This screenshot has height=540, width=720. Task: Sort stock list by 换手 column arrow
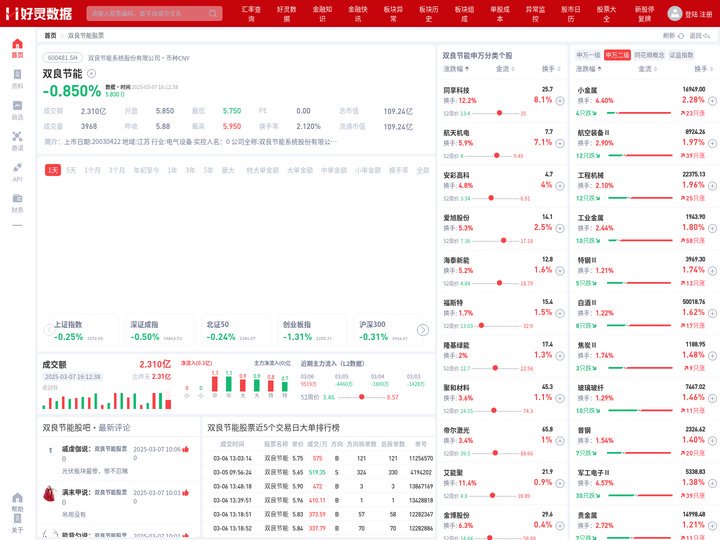tap(559, 69)
